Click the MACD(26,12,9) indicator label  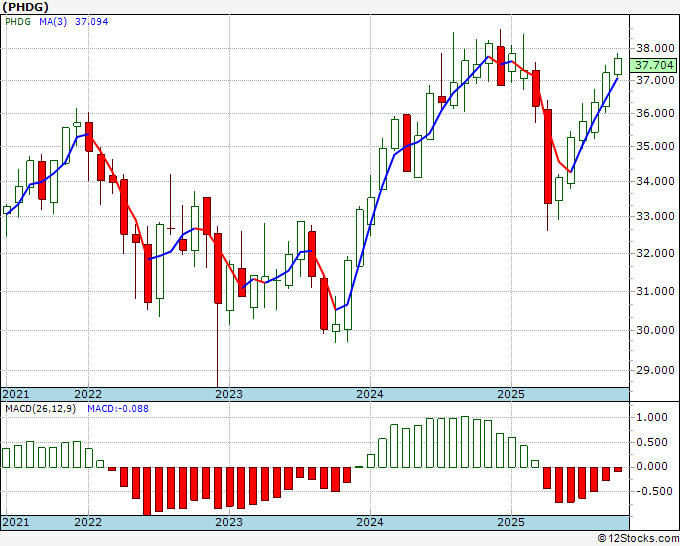click(x=40, y=409)
